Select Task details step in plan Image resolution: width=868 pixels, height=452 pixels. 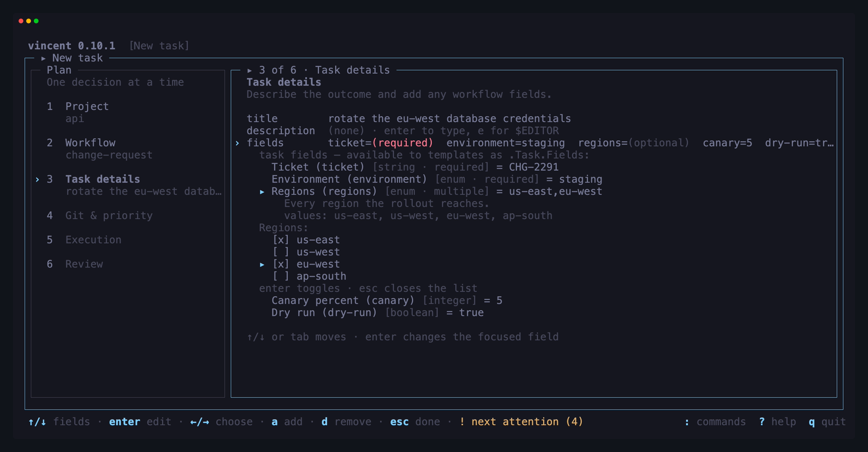point(103,179)
